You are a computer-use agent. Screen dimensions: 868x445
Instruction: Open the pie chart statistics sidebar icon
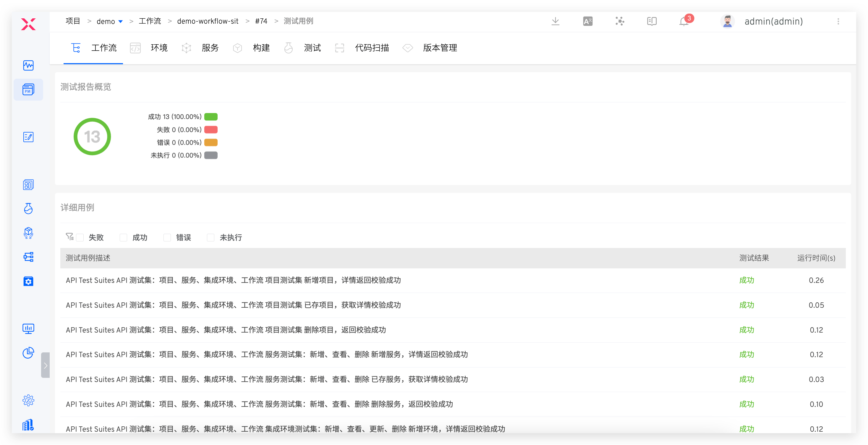[x=28, y=353]
